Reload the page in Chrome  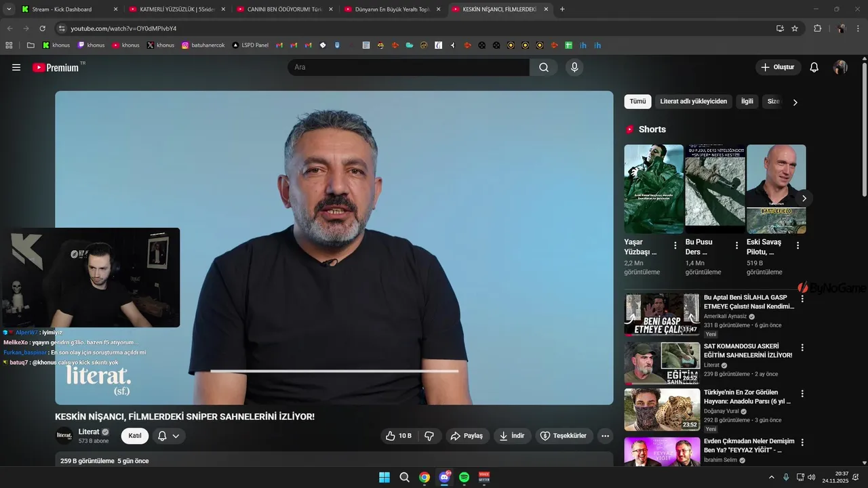(42, 28)
